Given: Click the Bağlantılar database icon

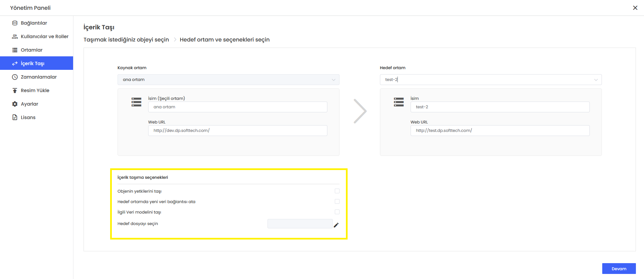Looking at the screenshot, I should 15,23.
